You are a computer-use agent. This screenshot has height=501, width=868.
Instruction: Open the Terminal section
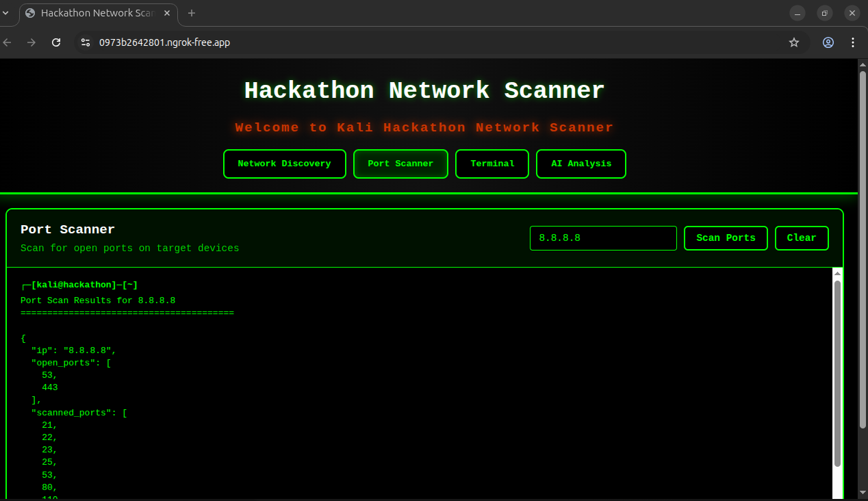[492, 164]
